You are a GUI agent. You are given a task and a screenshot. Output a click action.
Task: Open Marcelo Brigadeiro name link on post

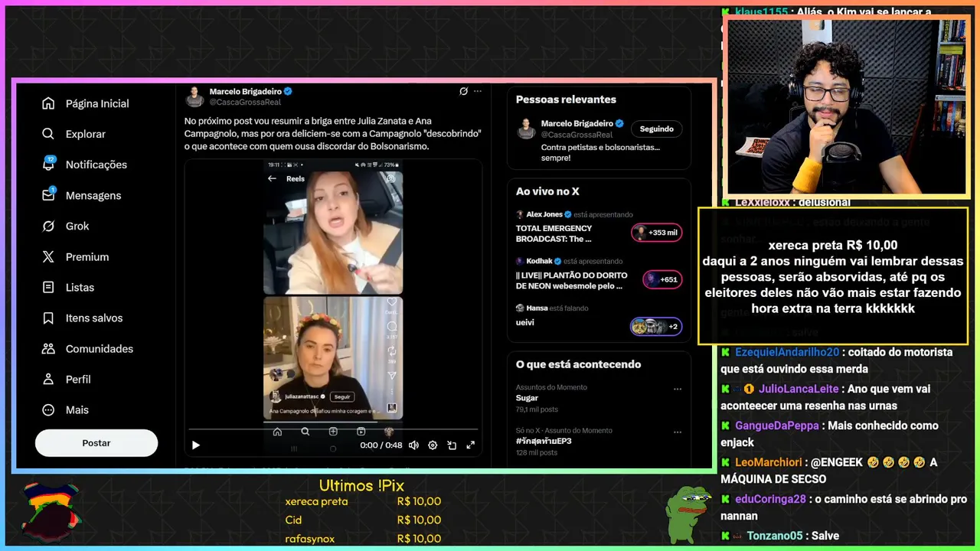point(246,91)
